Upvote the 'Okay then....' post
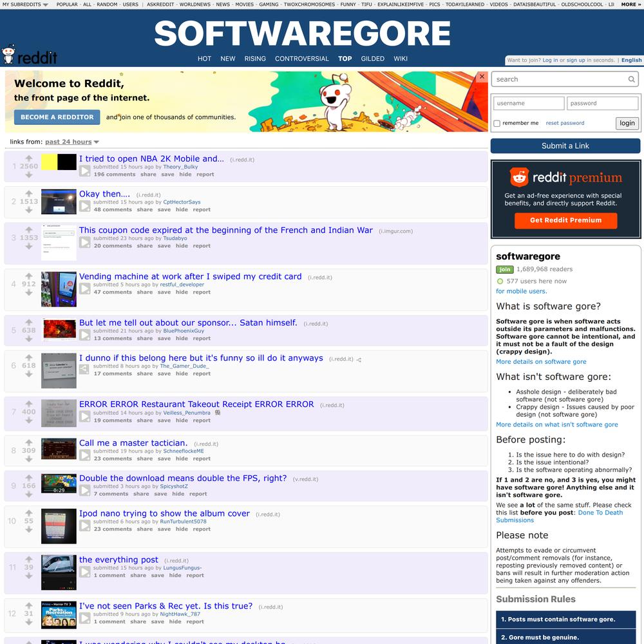The height and width of the screenshot is (644, 644). coord(29,193)
